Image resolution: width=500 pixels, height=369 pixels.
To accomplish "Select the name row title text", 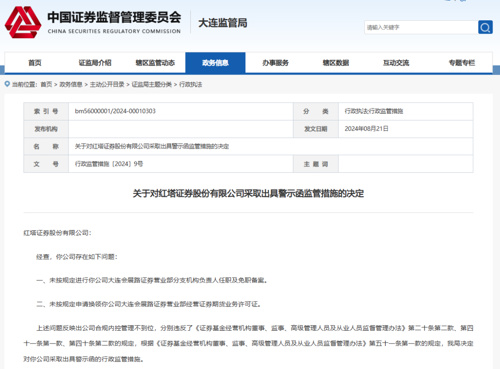I will pyautogui.click(x=152, y=146).
